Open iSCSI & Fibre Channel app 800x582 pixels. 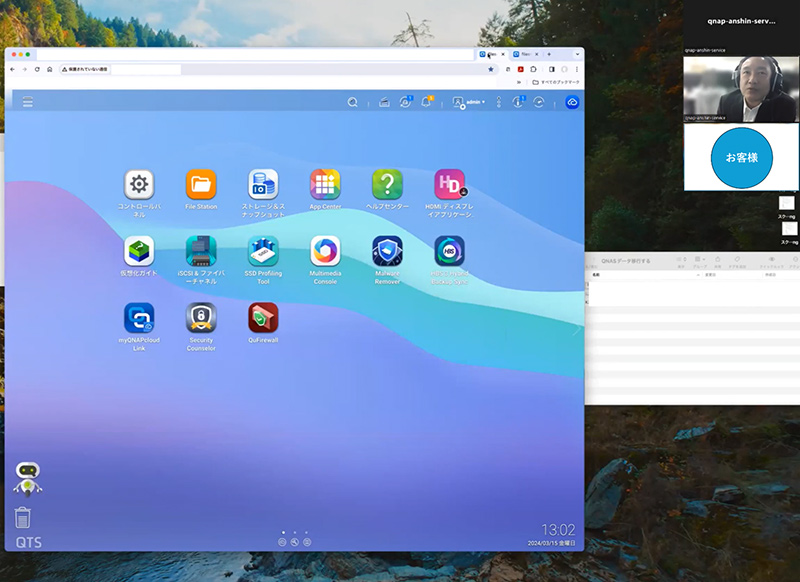click(201, 251)
